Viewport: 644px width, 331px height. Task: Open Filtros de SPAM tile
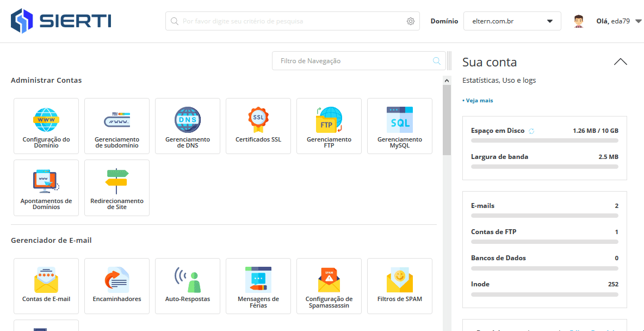(x=400, y=286)
